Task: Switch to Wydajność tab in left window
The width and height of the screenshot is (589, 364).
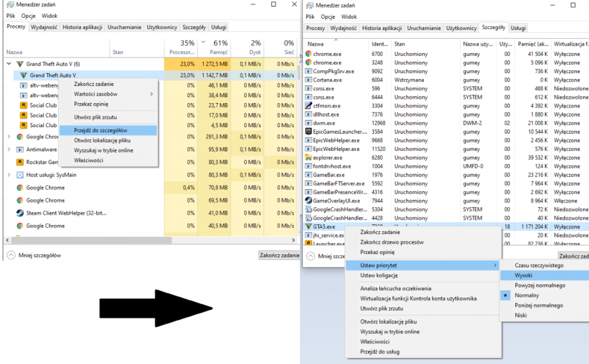Action: [44, 27]
